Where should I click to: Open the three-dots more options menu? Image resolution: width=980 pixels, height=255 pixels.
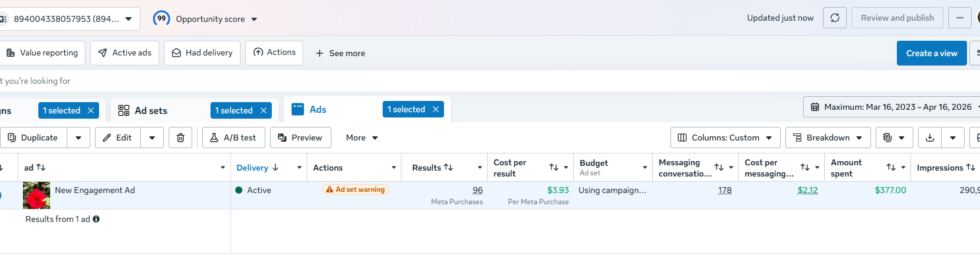pos(959,18)
